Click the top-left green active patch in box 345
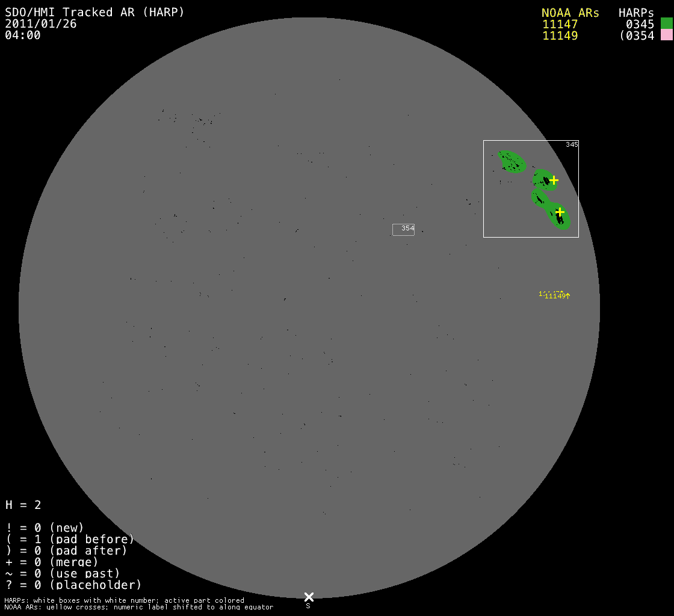 [512, 161]
